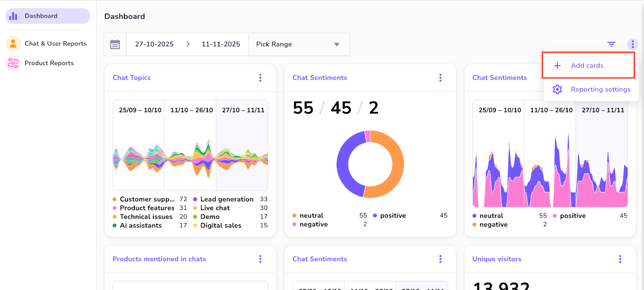Image resolution: width=644 pixels, height=290 pixels.
Task: Click the dashboard three-dot options icon
Action: [x=632, y=44]
